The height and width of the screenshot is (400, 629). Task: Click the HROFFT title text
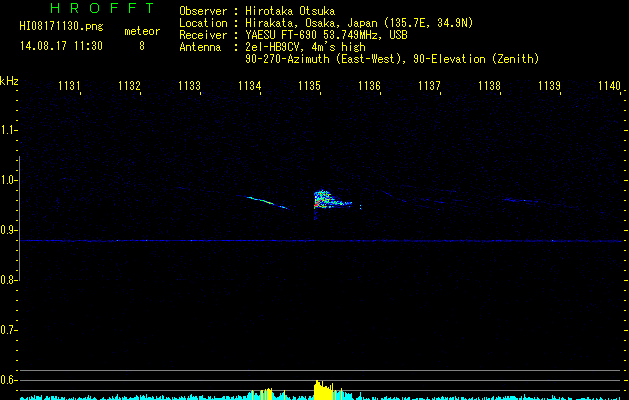click(x=103, y=8)
